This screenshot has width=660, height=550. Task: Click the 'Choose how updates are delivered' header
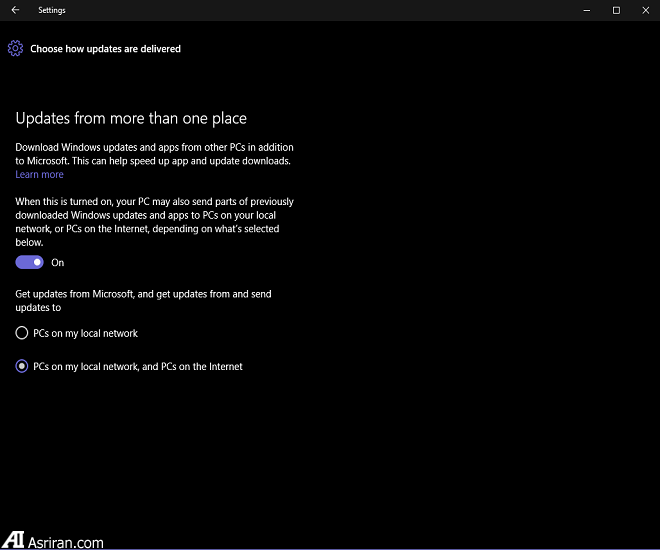coord(105,48)
